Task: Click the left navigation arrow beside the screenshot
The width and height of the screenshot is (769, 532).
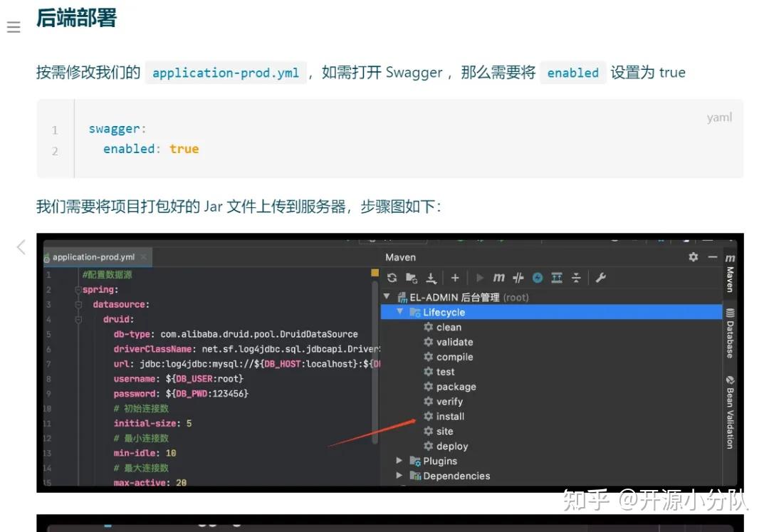Action: coord(19,247)
